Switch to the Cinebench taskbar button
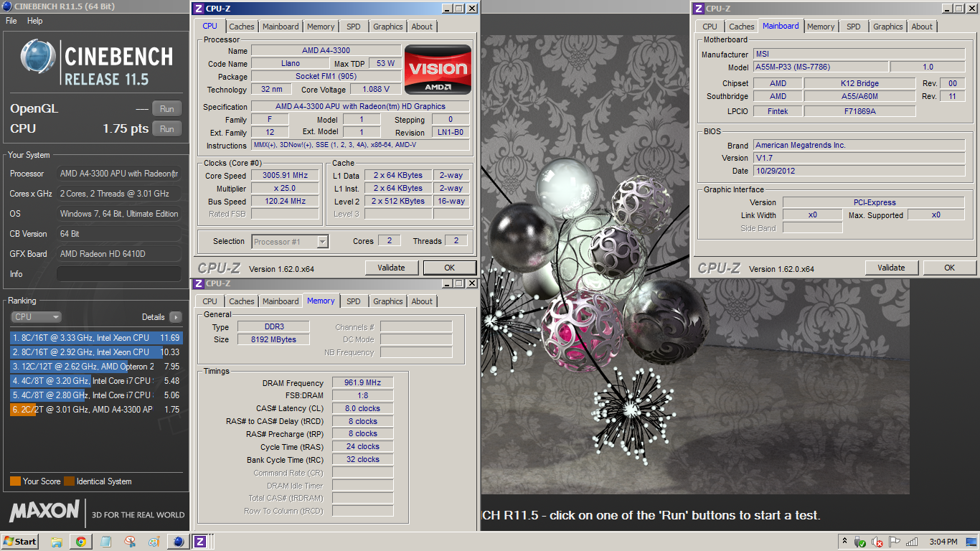The height and width of the screenshot is (551, 980). pos(178,542)
